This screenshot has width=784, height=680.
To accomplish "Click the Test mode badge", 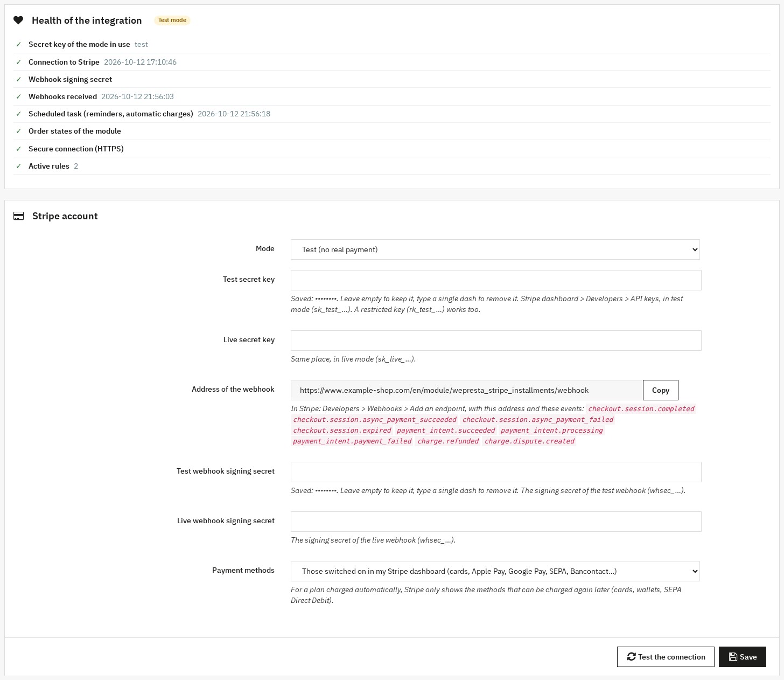I will [172, 20].
